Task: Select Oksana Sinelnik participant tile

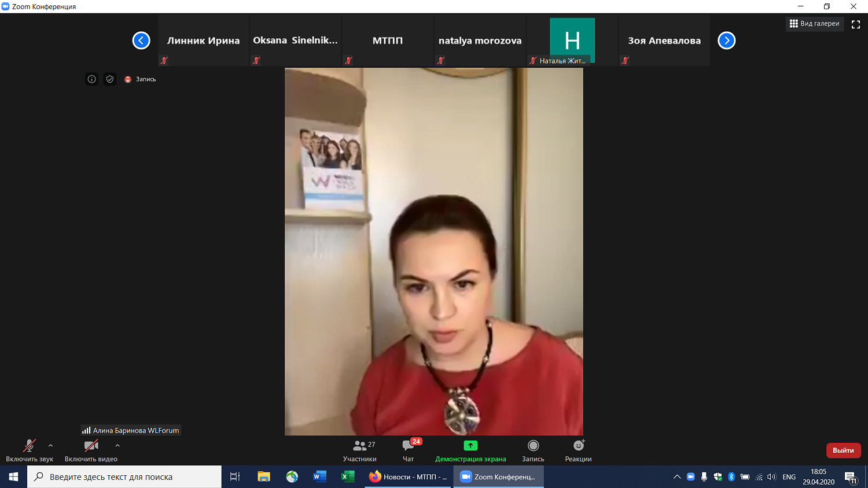Action: [295, 40]
